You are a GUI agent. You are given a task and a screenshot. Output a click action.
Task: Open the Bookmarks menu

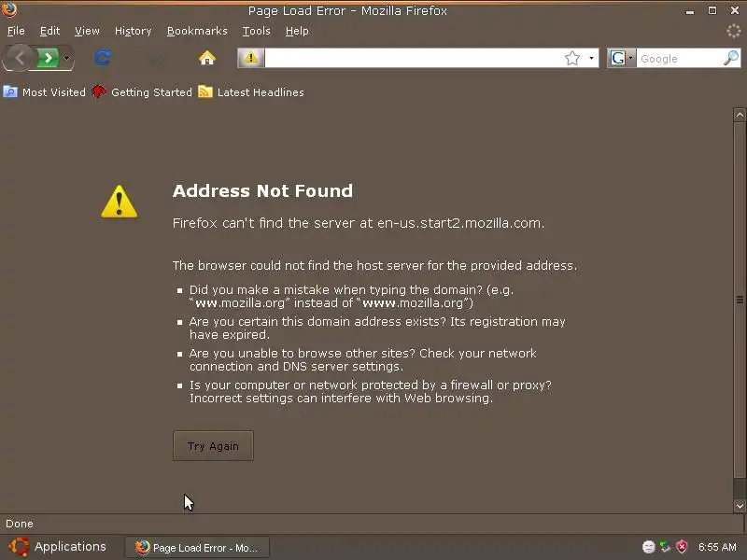(197, 31)
